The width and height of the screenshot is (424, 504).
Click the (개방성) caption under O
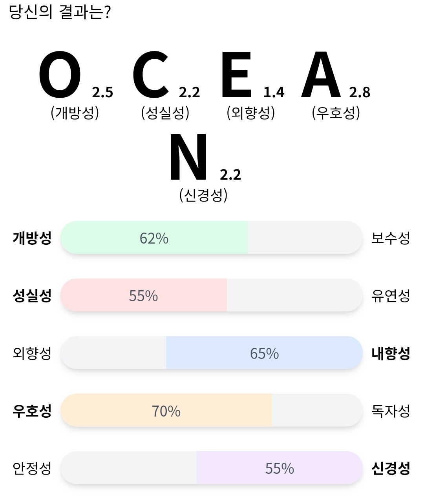[x=75, y=113]
